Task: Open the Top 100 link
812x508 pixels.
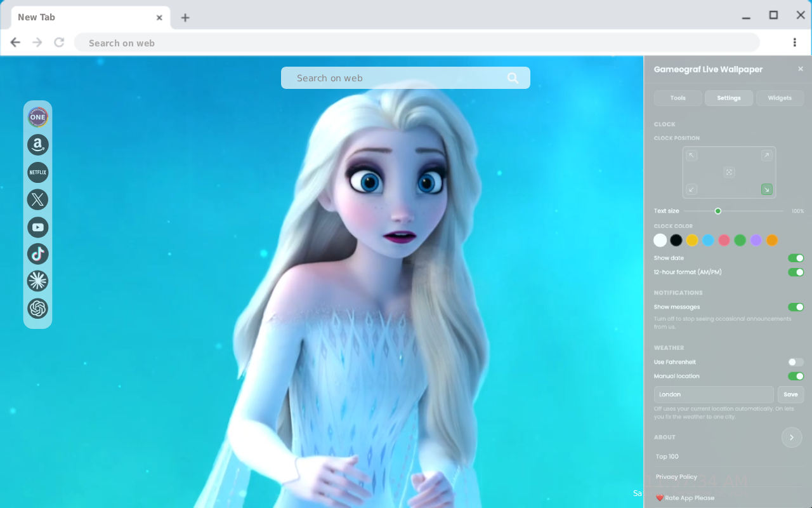Action: point(667,457)
